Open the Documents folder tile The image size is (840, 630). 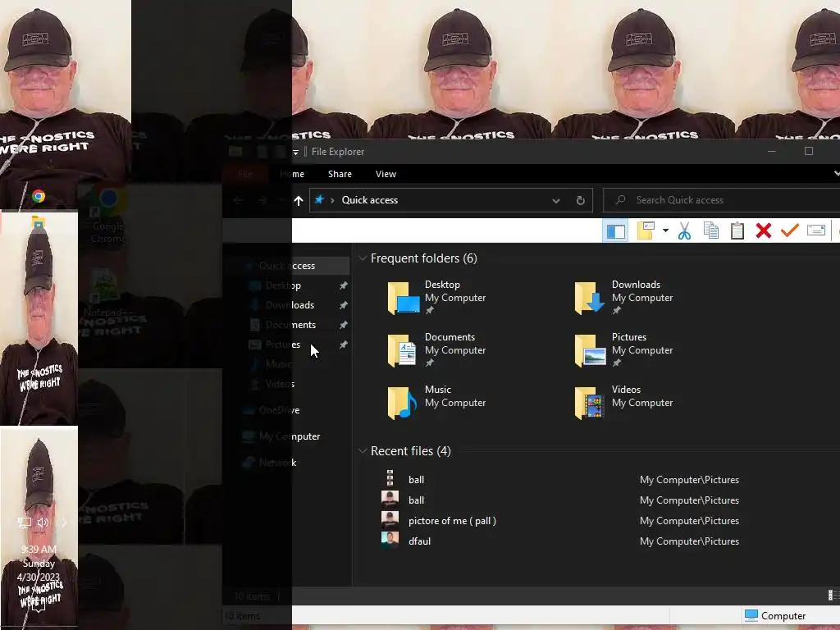pos(436,349)
